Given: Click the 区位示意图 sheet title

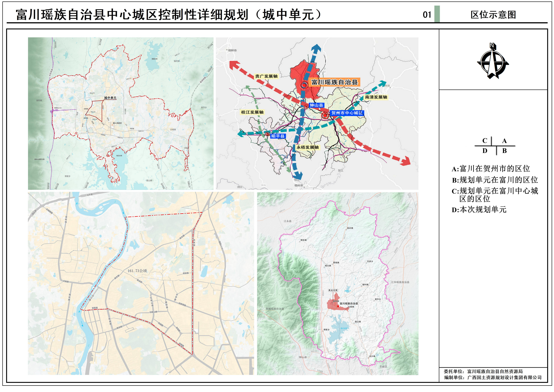Looking at the screenshot, I should pyautogui.click(x=493, y=15).
